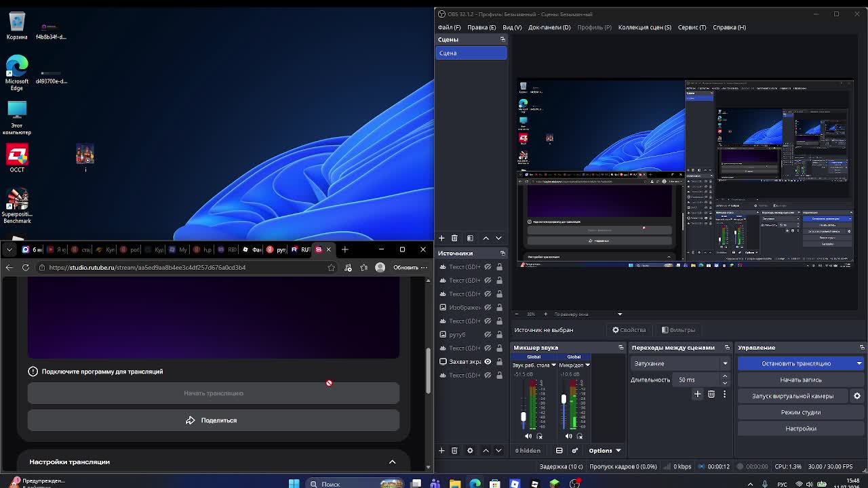The image size is (868, 488).
Task: Unlock the Изображение source
Action: pyautogui.click(x=500, y=307)
